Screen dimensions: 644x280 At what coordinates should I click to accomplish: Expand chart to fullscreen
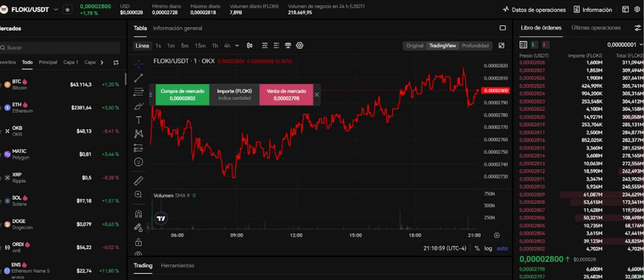click(502, 46)
